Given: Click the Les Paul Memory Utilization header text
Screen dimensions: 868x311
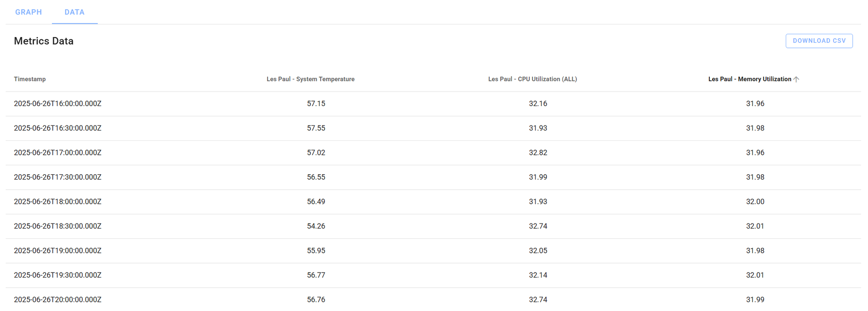Looking at the screenshot, I should coord(749,79).
